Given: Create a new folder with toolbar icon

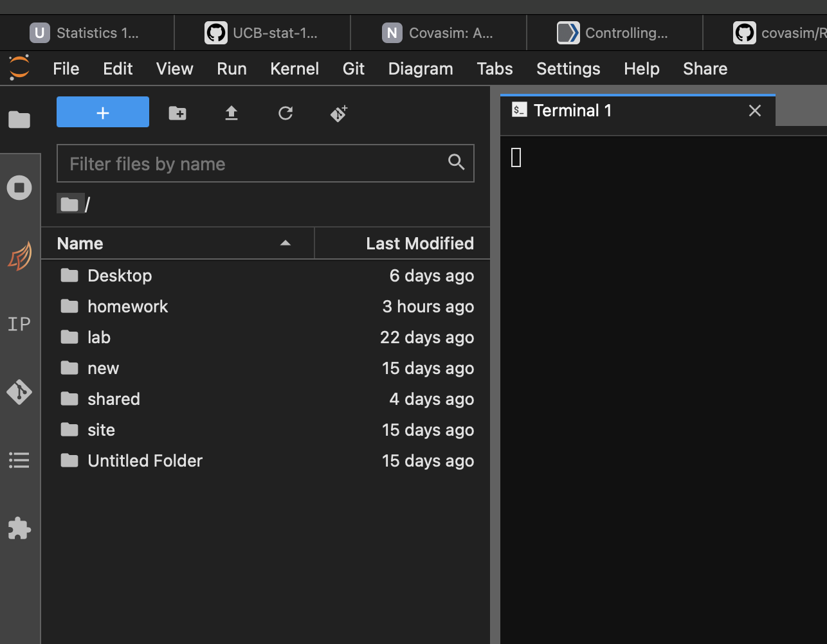Looking at the screenshot, I should pyautogui.click(x=177, y=113).
